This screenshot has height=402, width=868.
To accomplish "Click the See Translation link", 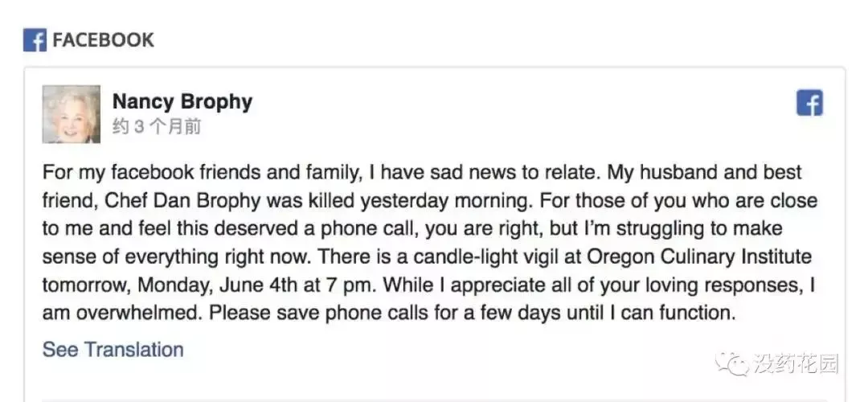I will [113, 350].
